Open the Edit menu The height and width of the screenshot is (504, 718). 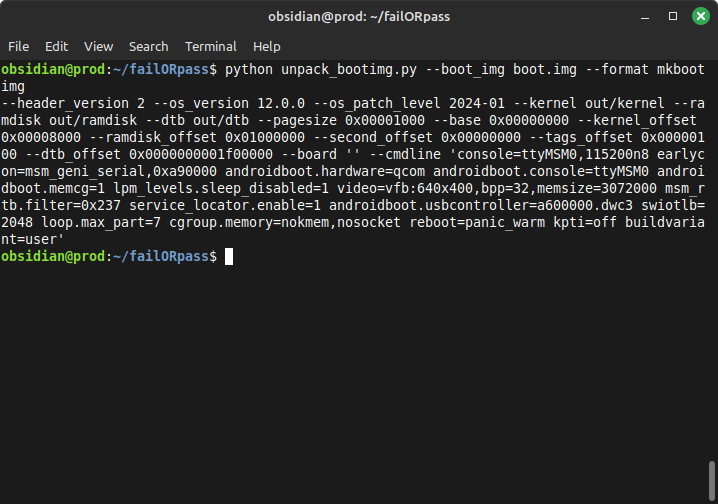click(56, 46)
